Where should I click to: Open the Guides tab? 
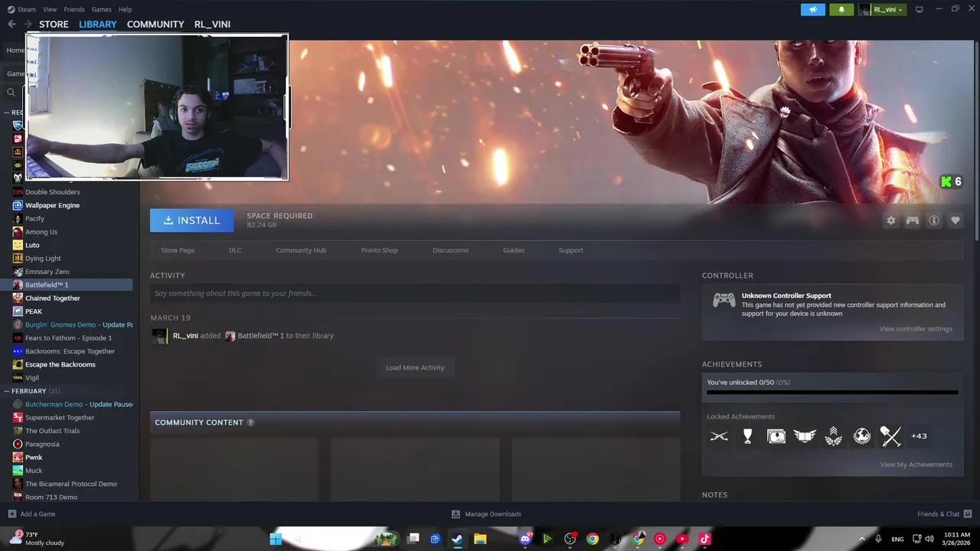(514, 250)
